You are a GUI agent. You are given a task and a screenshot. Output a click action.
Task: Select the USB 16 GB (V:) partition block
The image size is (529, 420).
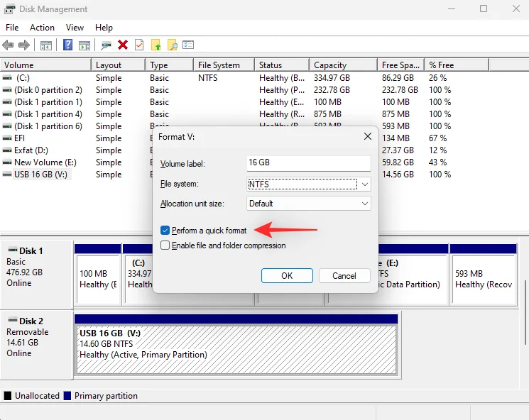(x=236, y=350)
